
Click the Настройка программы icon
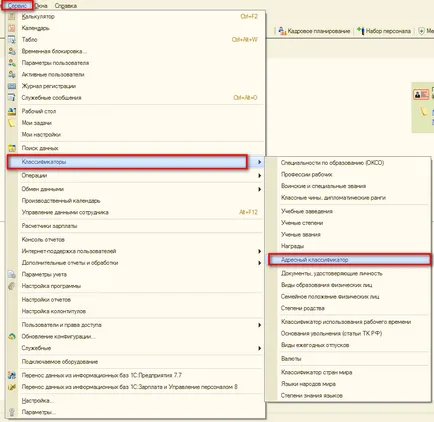coord(12,286)
